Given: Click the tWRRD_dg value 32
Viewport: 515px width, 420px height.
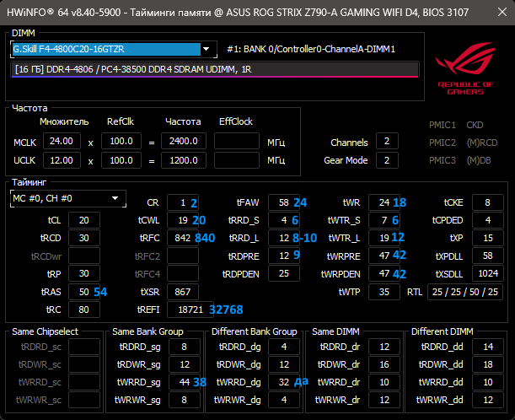Looking at the screenshot, I should 284,382.
